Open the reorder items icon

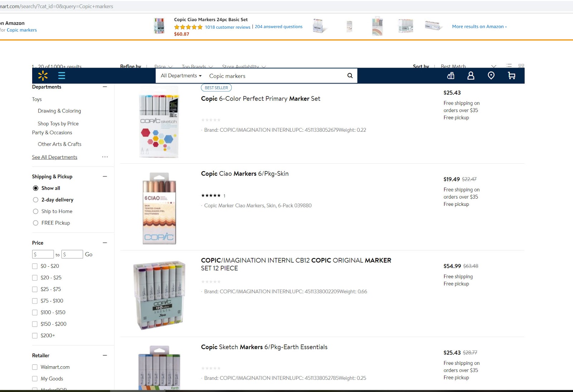[451, 76]
